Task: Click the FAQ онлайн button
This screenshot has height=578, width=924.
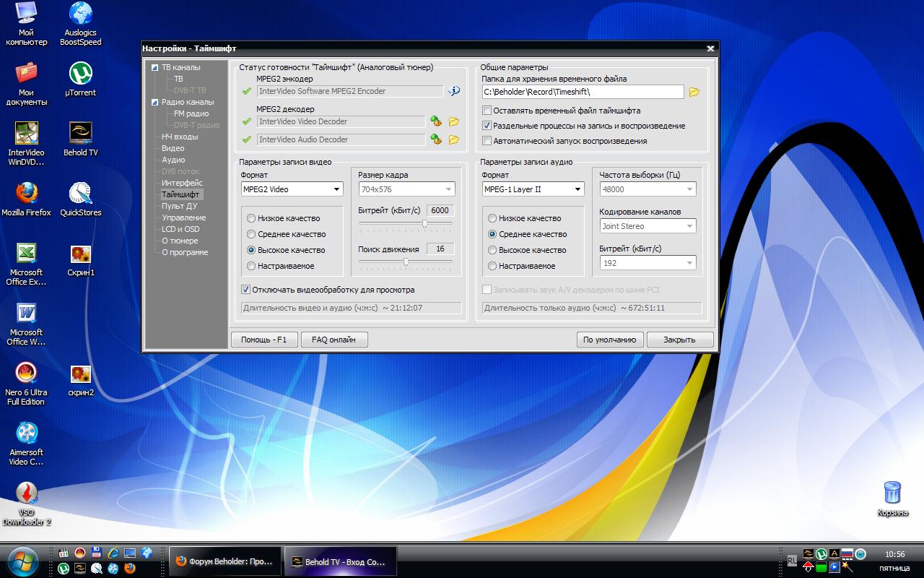Action: [x=334, y=340]
